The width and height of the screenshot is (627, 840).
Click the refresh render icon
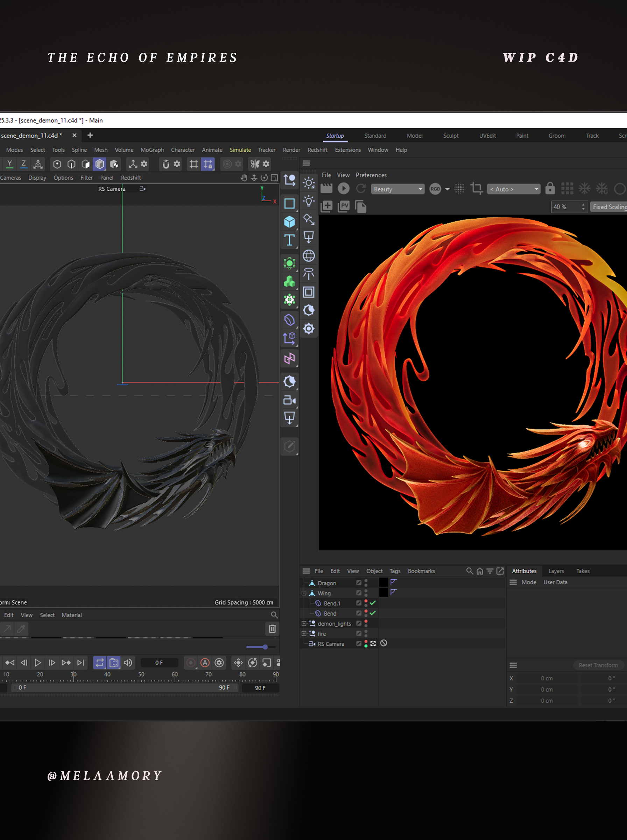pos(361,189)
